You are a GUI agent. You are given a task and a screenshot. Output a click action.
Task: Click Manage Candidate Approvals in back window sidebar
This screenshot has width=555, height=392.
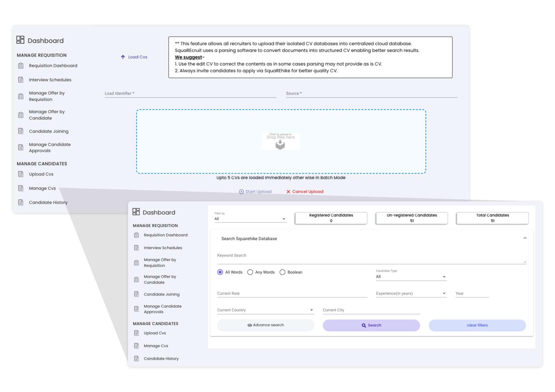tap(50, 147)
